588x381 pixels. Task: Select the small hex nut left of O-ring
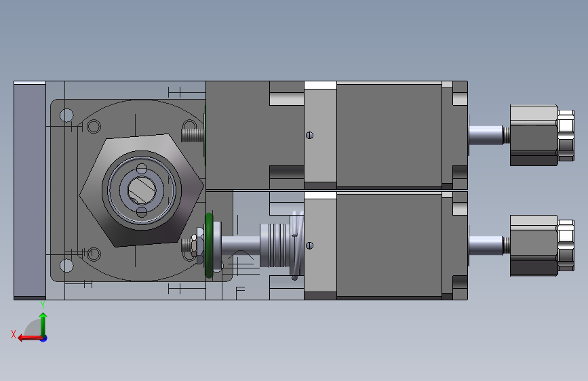pos(200,246)
